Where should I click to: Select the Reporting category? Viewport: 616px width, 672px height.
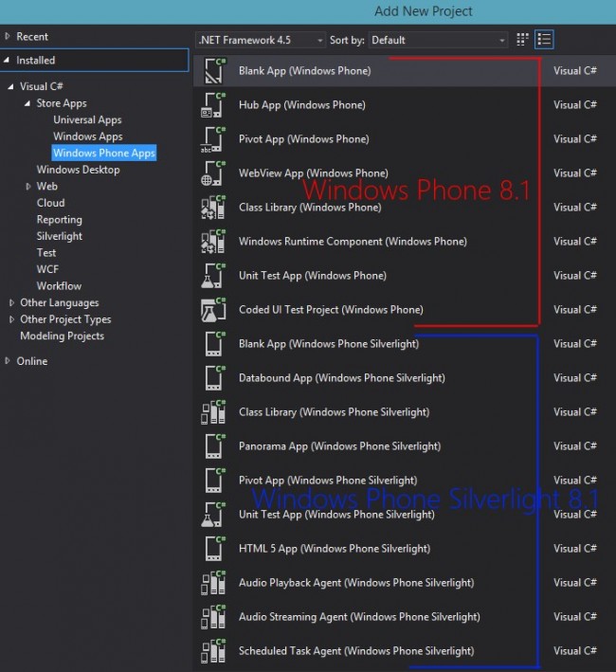pos(59,220)
